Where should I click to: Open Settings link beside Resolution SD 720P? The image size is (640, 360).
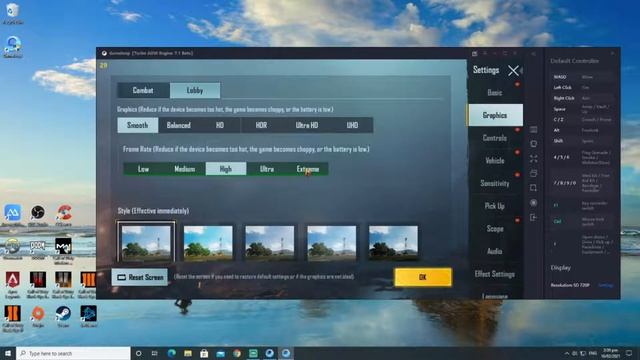[605, 285]
